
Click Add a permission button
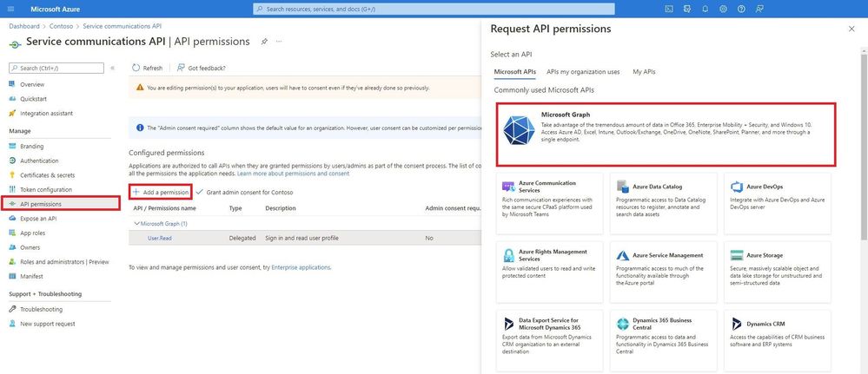pos(161,192)
